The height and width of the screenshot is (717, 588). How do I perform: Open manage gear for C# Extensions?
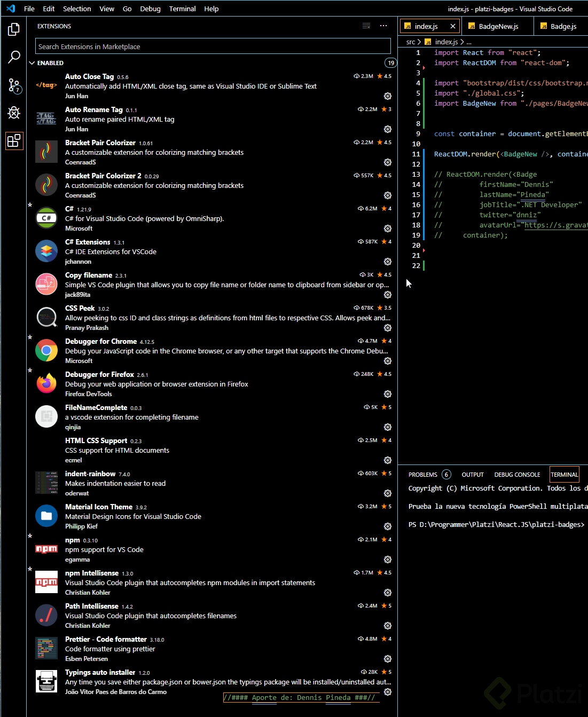[x=388, y=262]
